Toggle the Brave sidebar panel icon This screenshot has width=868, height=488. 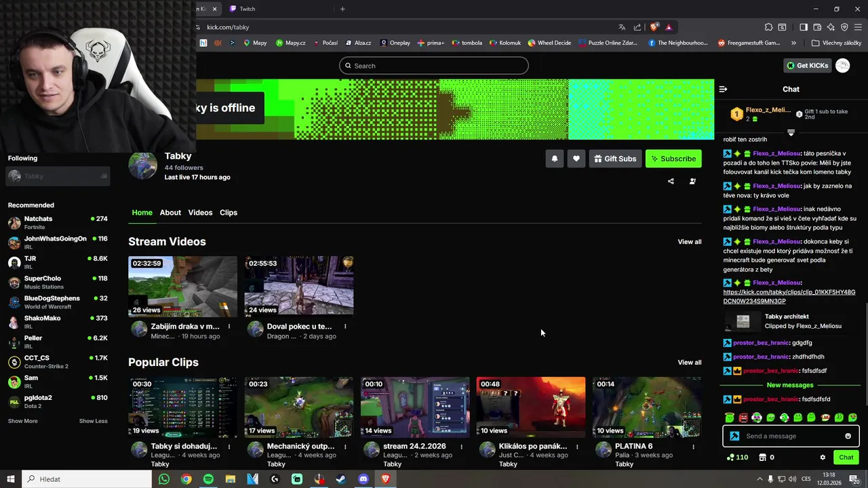(x=804, y=27)
